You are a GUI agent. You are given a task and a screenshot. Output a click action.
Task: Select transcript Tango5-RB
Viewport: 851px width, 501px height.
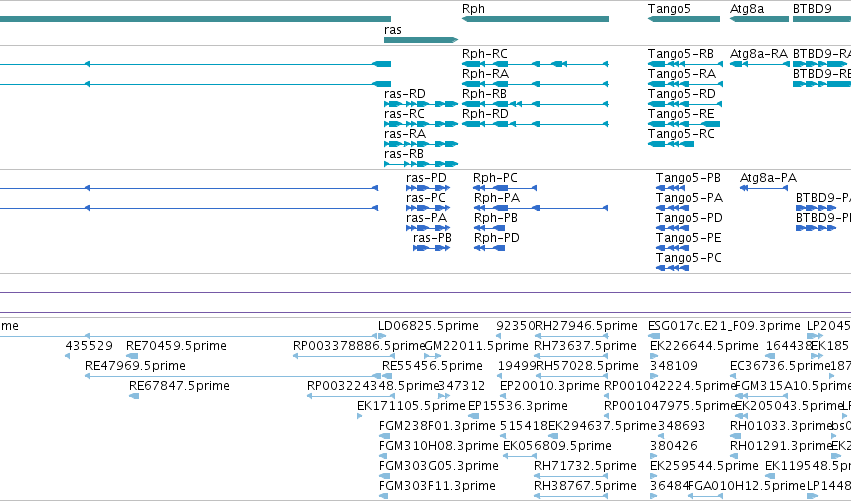pos(681,54)
